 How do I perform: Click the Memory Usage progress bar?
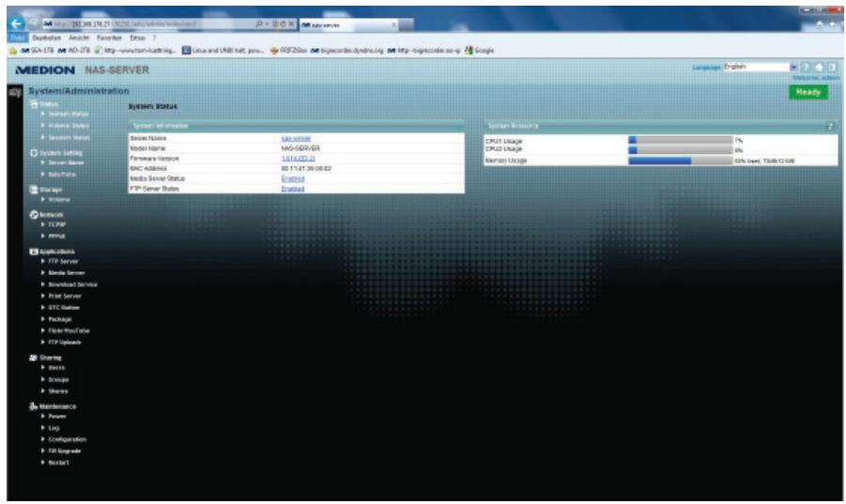click(x=680, y=160)
